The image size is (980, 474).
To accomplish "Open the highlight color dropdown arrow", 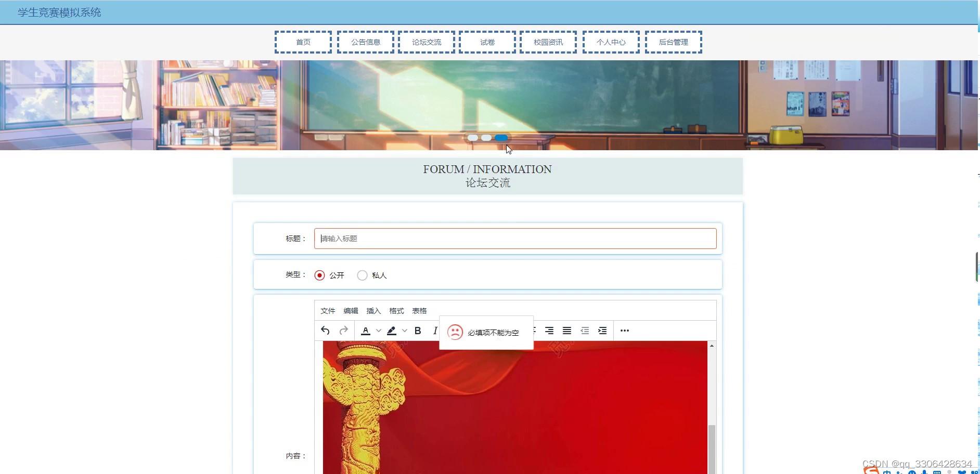I will tap(405, 331).
